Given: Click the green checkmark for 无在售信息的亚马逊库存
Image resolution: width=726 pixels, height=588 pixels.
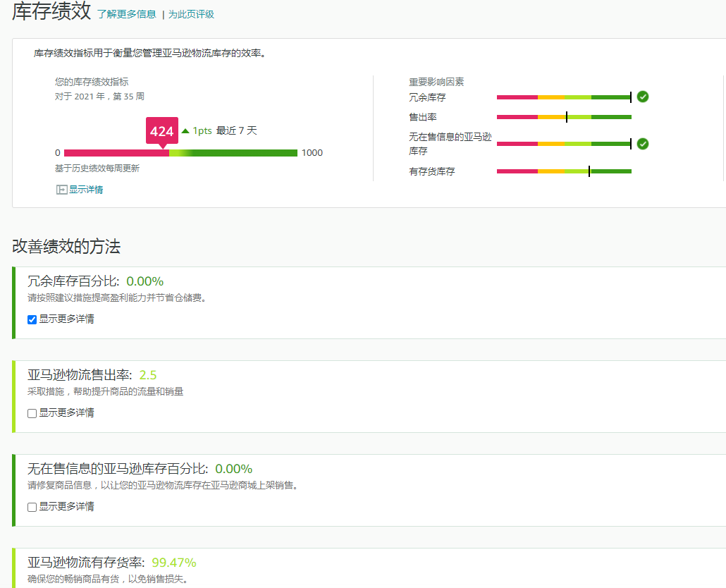Looking at the screenshot, I should coord(643,144).
